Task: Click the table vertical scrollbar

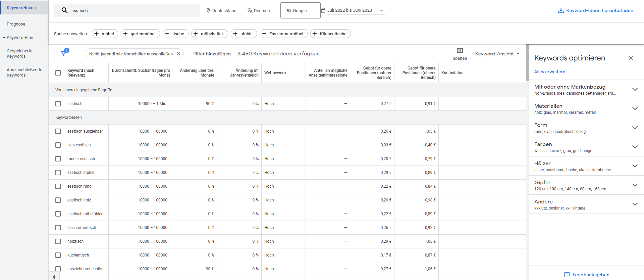Action: pyautogui.click(x=527, y=63)
